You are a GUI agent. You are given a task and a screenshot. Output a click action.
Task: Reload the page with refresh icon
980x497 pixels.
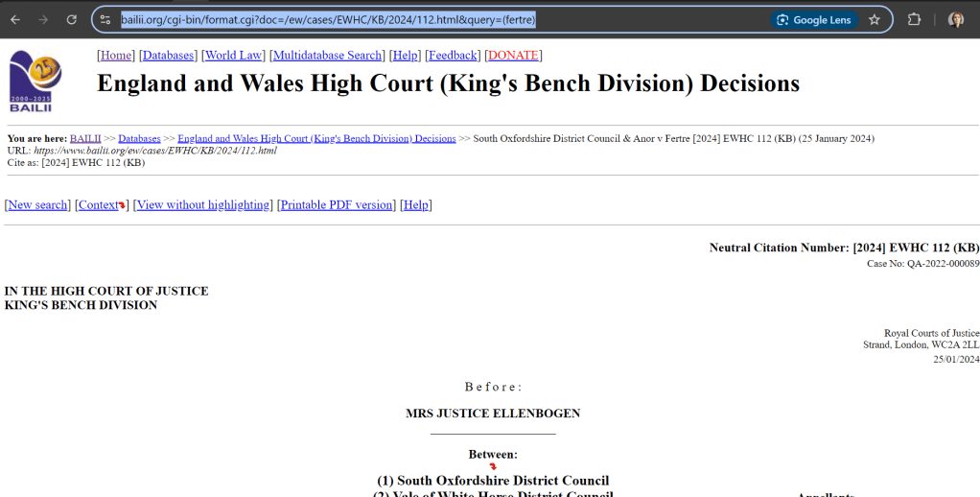[72, 19]
